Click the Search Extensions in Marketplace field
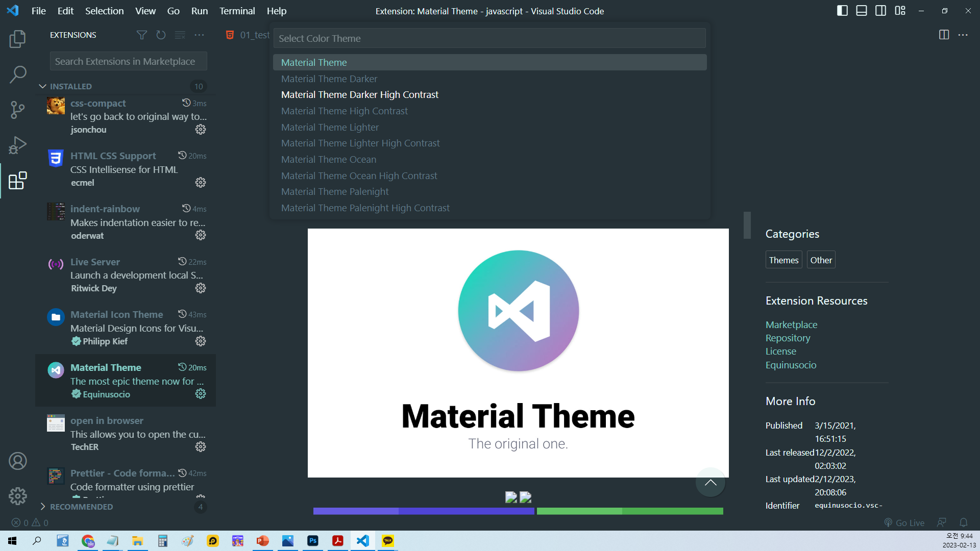Viewport: 980px width, 551px height. pyautogui.click(x=128, y=61)
